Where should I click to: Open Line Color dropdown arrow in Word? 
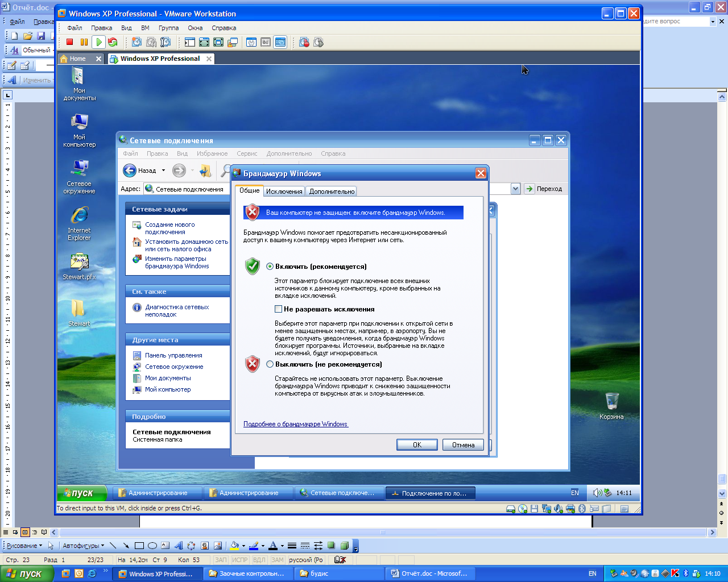tap(263, 546)
